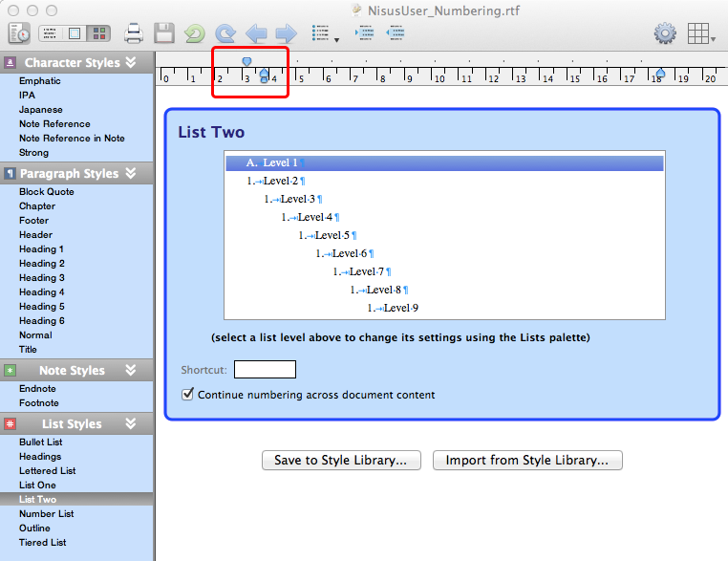This screenshot has height=561, width=728.
Task: Click the document history toolbar icon
Action: point(19,33)
